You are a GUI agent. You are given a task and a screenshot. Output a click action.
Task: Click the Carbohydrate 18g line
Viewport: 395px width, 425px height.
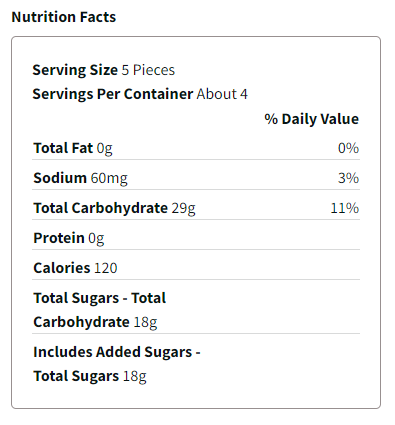tap(95, 322)
